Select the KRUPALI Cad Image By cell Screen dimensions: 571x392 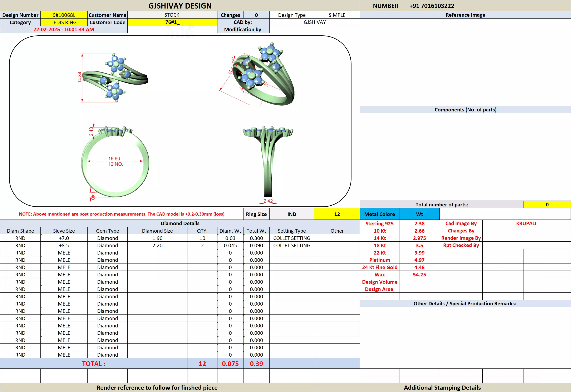coord(526,223)
